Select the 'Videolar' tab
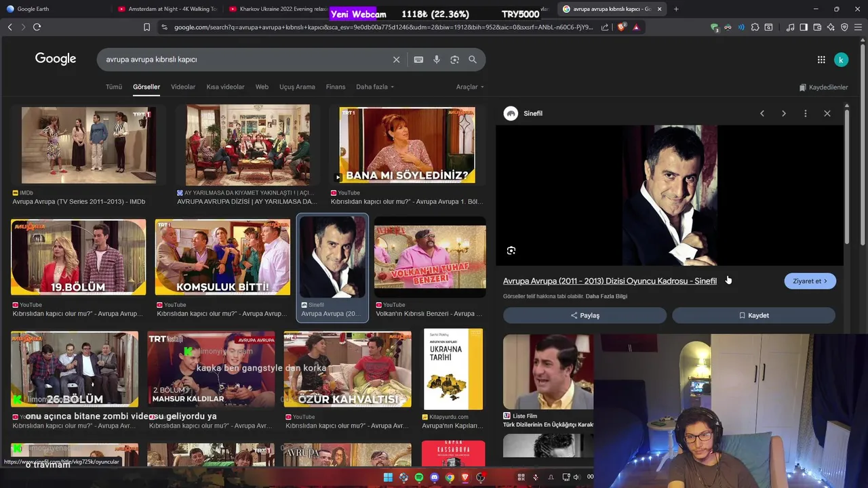 [183, 87]
